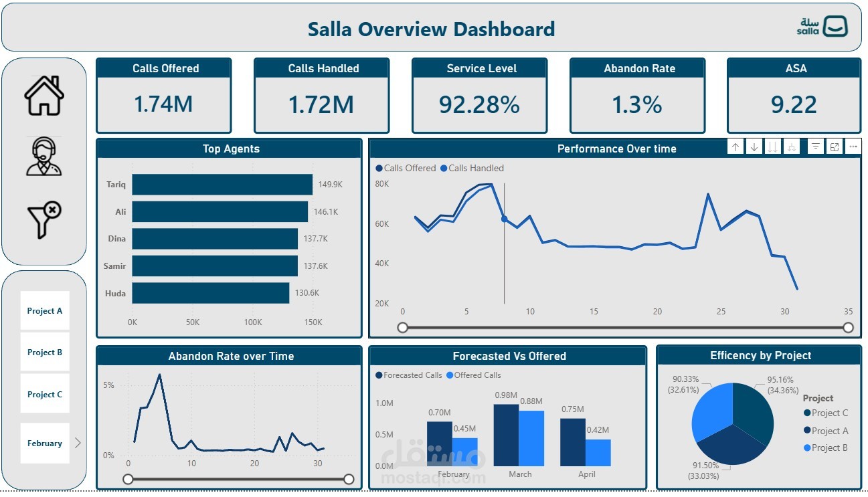Click the ASA 9.22 value

pyautogui.click(x=794, y=104)
